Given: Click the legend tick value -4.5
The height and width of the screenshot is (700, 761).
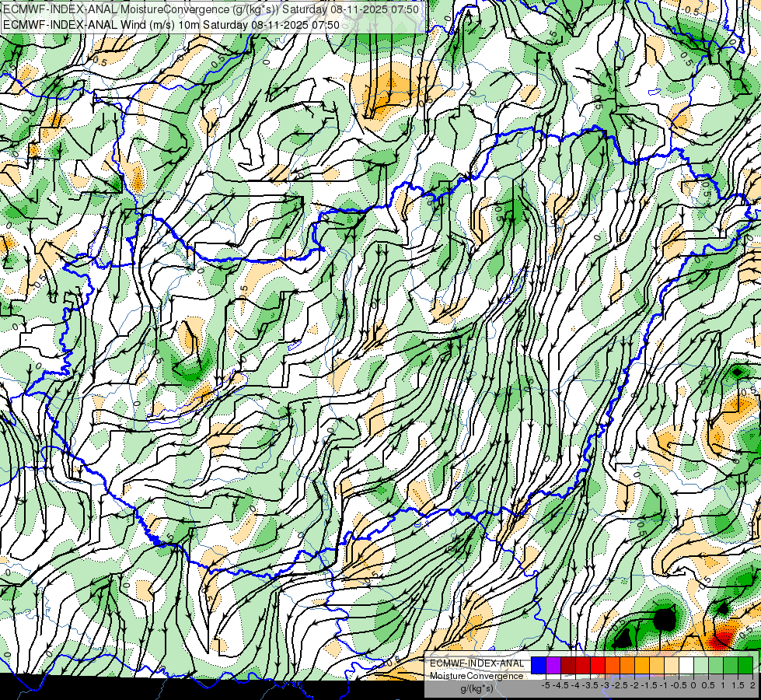Looking at the screenshot, I should (560, 685).
